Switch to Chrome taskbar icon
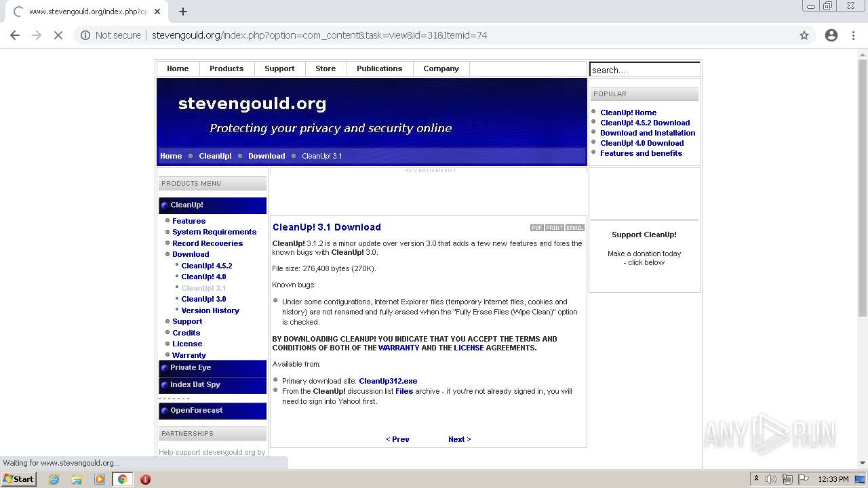Viewport: 868px width, 488px height. pyautogui.click(x=123, y=479)
